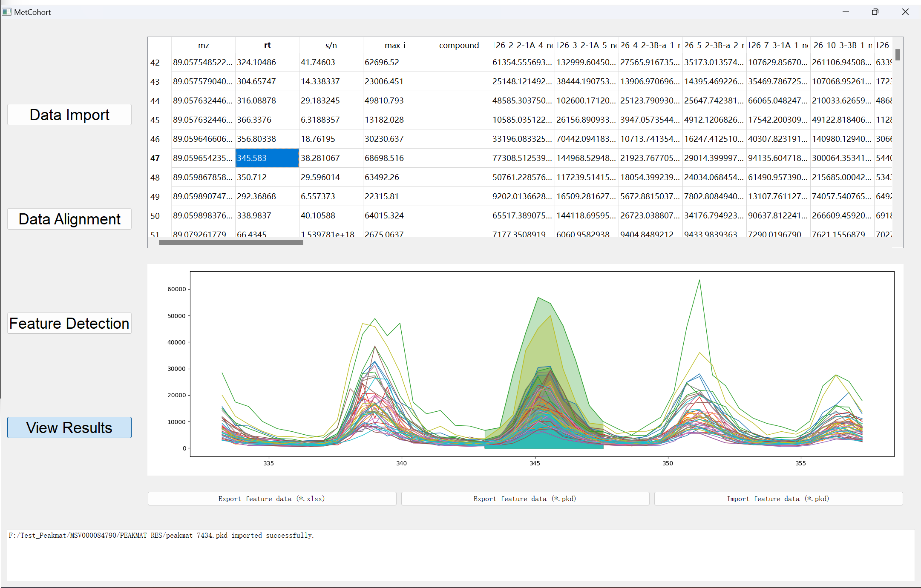The height and width of the screenshot is (588, 921).
Task: Click the table's horizontal scrollbar thumb
Action: (x=231, y=242)
